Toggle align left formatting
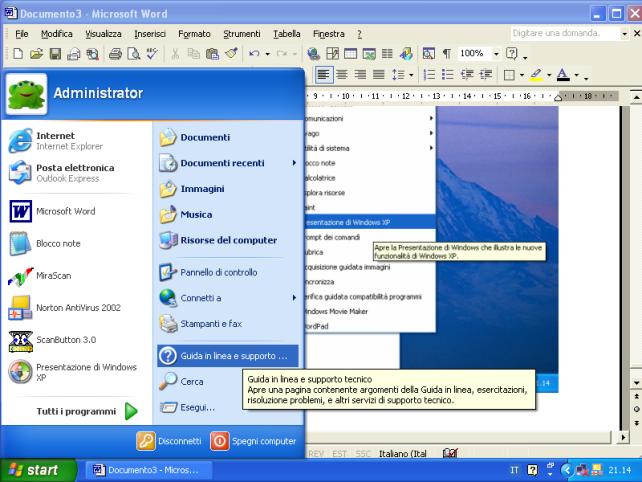Image resolution: width=642 pixels, height=482 pixels. (x=323, y=75)
